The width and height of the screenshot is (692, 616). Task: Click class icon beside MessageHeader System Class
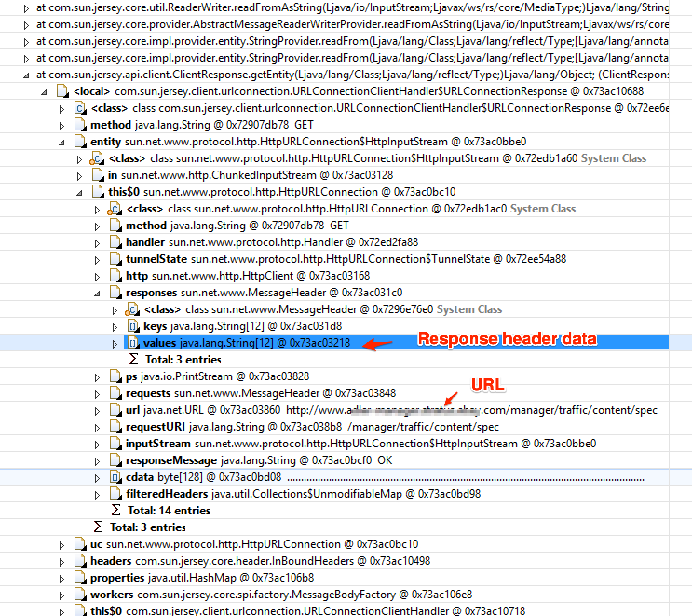[x=133, y=309]
